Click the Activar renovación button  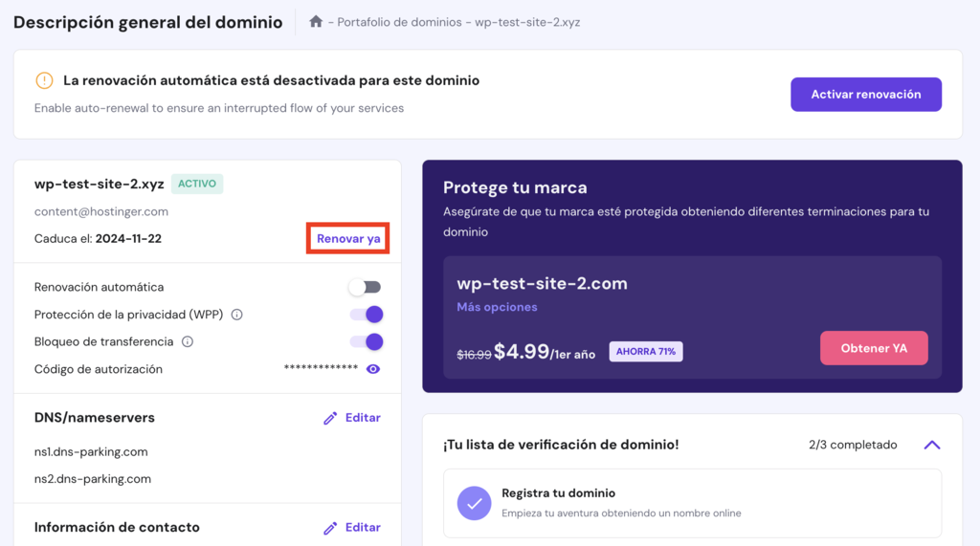pyautogui.click(x=865, y=95)
